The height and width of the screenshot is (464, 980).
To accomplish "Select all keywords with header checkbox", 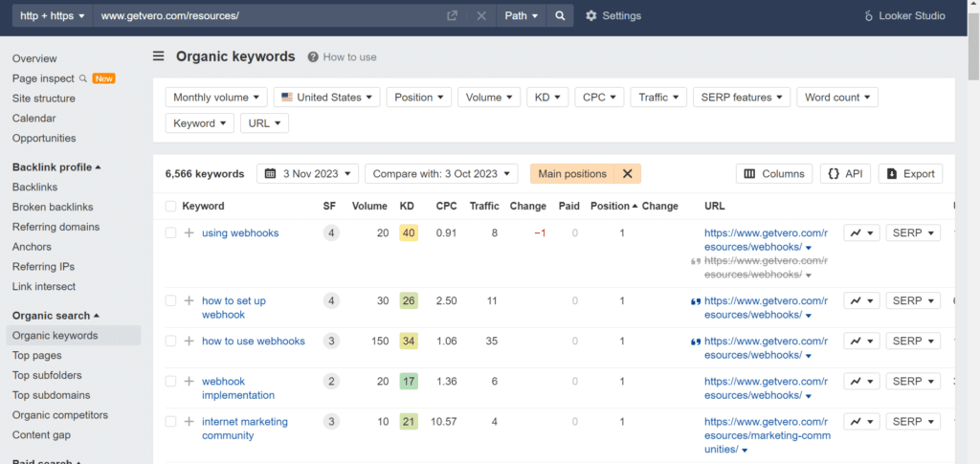I will [x=170, y=206].
